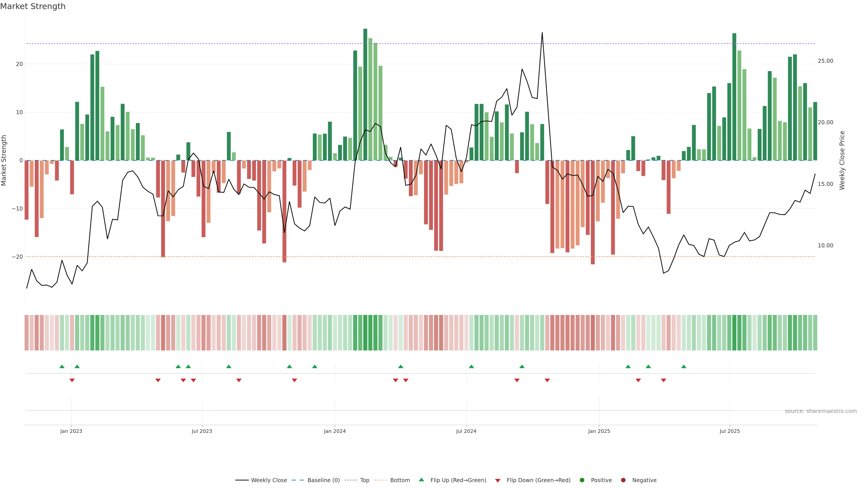Click first green flip-up triangle marker
Screen dimensions: 868x488
[x=62, y=366]
